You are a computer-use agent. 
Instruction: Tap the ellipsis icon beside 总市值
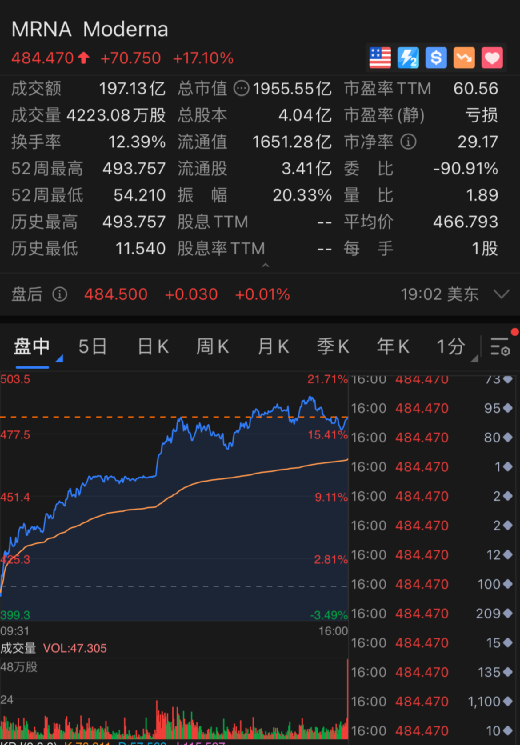point(241,88)
